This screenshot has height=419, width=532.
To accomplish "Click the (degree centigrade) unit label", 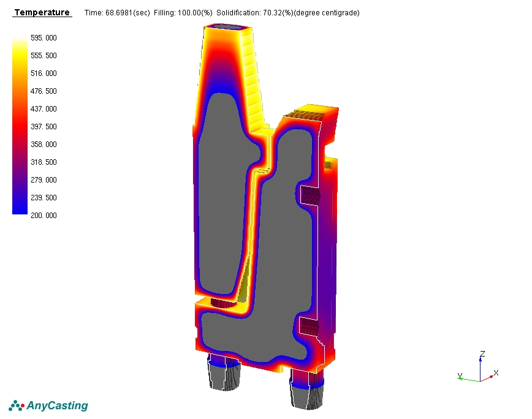I will click(x=327, y=13).
